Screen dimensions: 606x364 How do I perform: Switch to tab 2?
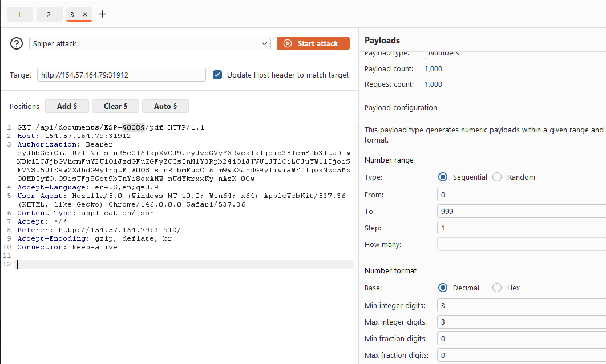coord(49,14)
